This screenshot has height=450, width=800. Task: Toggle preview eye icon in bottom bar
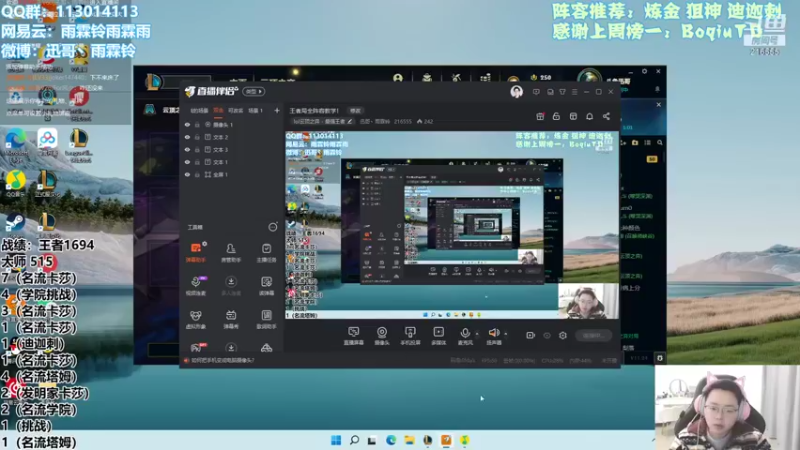(x=547, y=335)
